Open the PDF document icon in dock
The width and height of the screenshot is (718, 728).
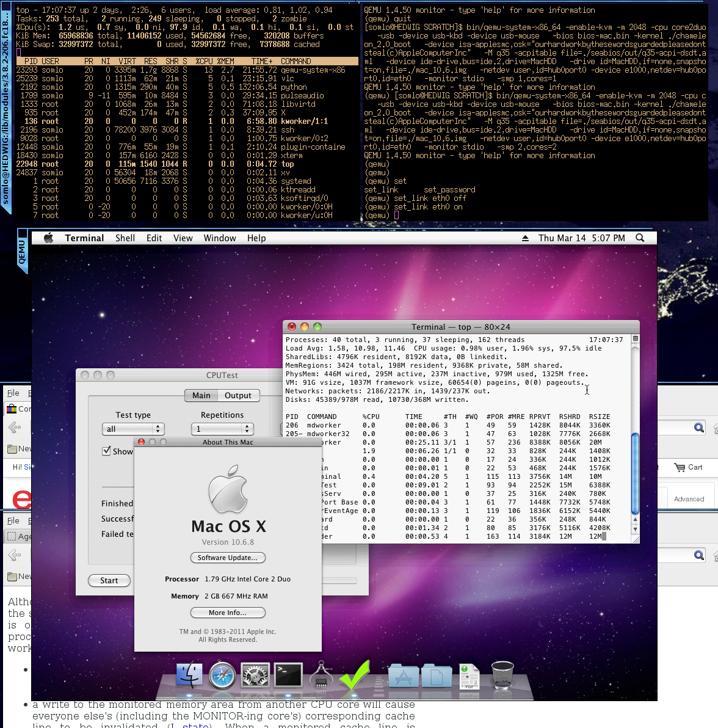coord(470,677)
